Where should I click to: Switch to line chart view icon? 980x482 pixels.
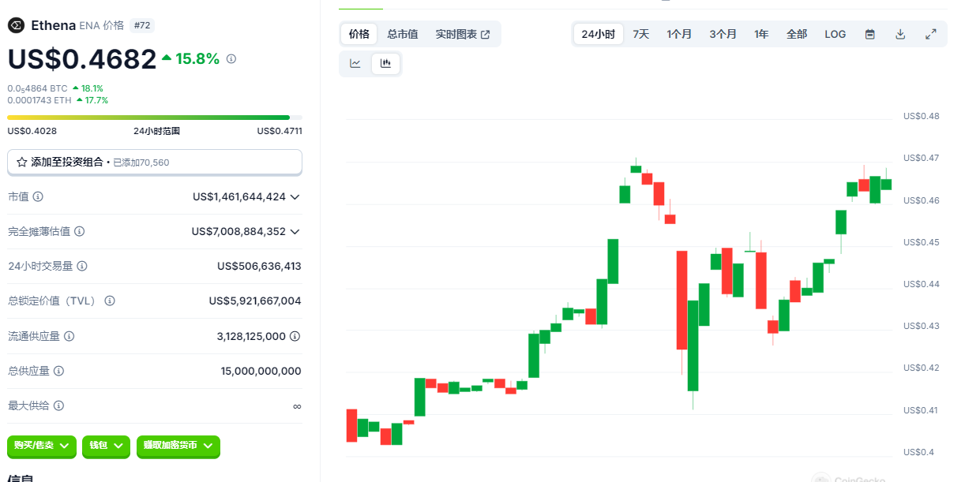pos(355,64)
